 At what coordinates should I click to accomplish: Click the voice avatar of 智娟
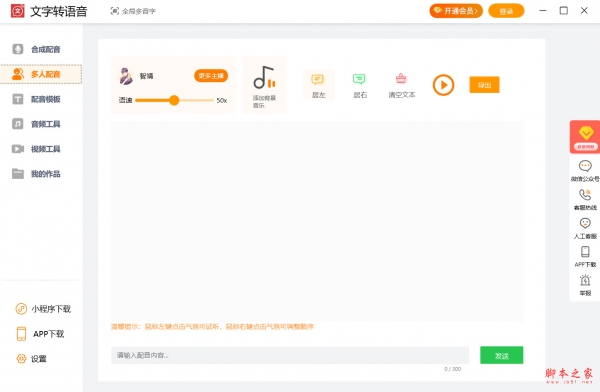(126, 76)
